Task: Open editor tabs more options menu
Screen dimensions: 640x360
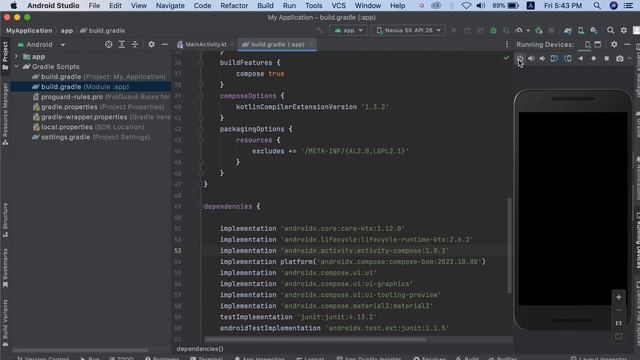Action: tap(507, 44)
